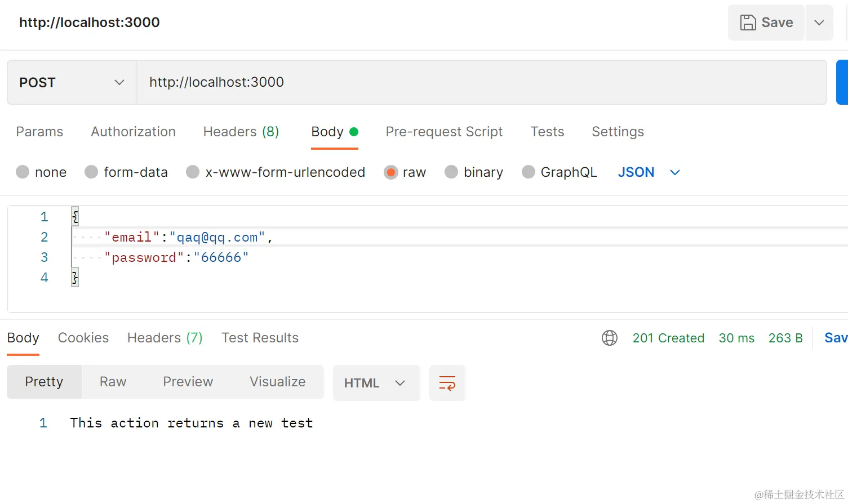848x504 pixels.
Task: Choose GraphQL body option
Action: [529, 172]
